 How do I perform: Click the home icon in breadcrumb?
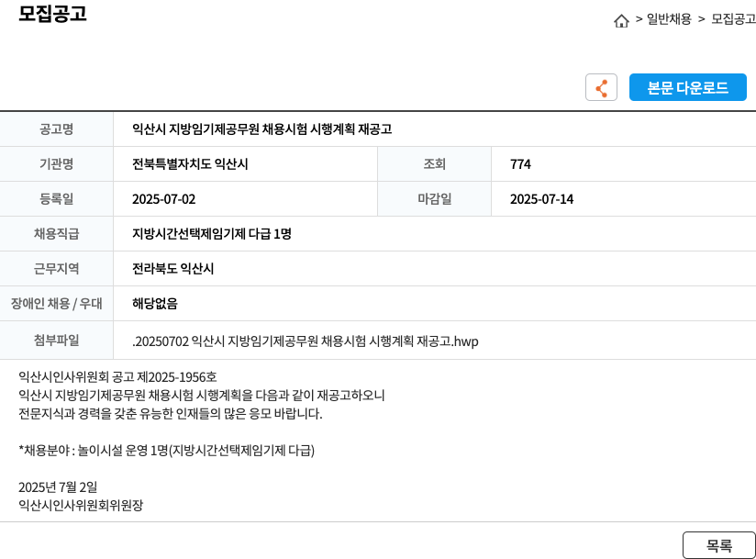pos(621,21)
